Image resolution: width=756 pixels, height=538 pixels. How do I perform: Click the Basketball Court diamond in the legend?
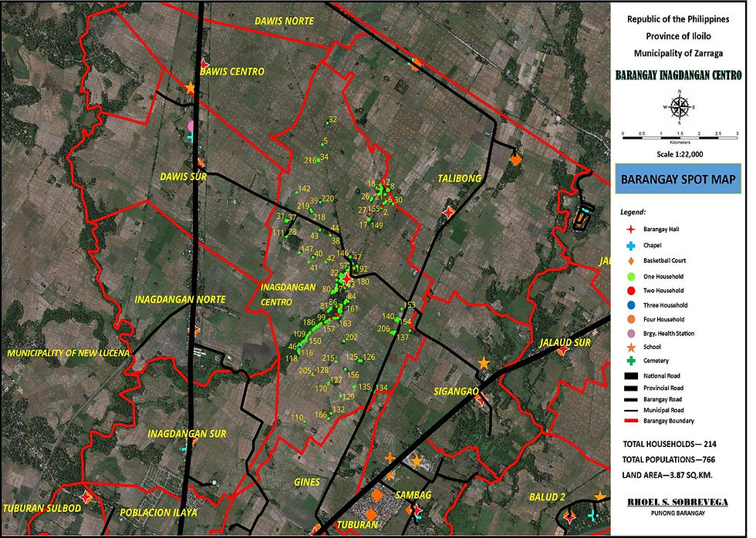[x=631, y=261]
